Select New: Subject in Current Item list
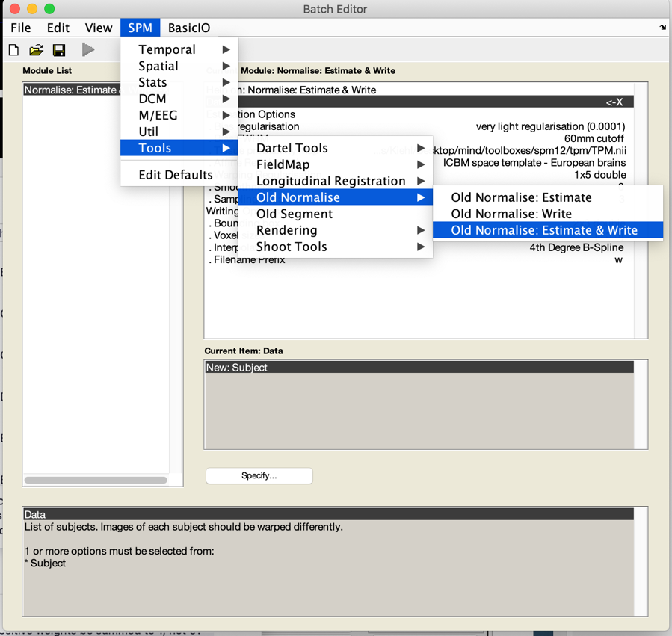Screen dimensions: 672x636 pos(419,368)
